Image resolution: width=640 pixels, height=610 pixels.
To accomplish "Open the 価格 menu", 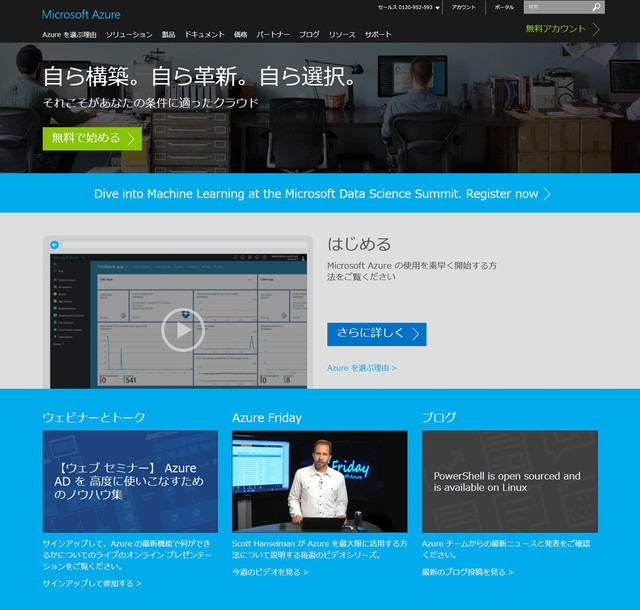I will pyautogui.click(x=240, y=35).
